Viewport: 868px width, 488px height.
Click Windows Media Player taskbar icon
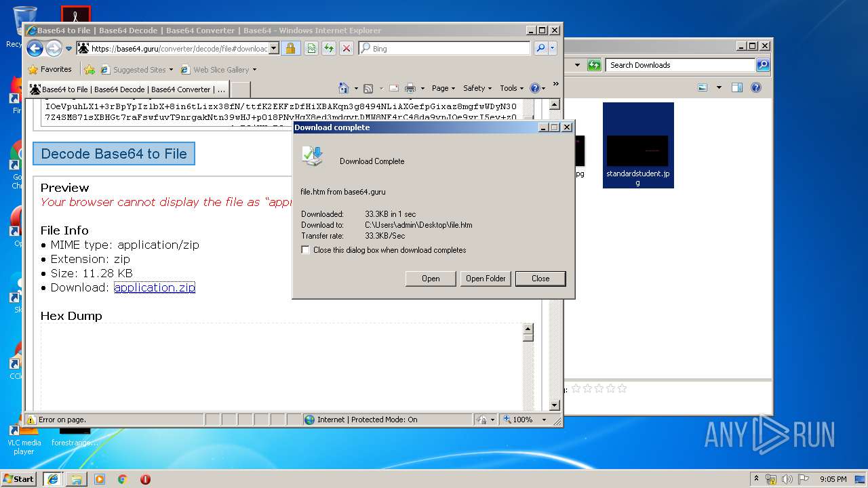tap(100, 479)
